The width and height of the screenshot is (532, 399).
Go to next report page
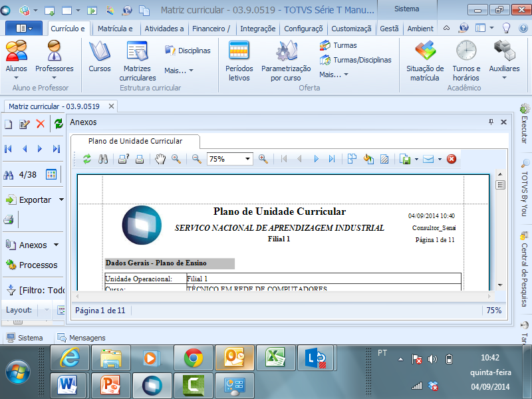tap(317, 159)
